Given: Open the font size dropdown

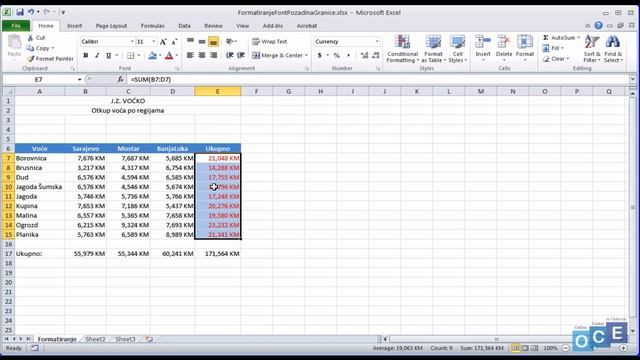Looking at the screenshot, I should click(153, 42).
